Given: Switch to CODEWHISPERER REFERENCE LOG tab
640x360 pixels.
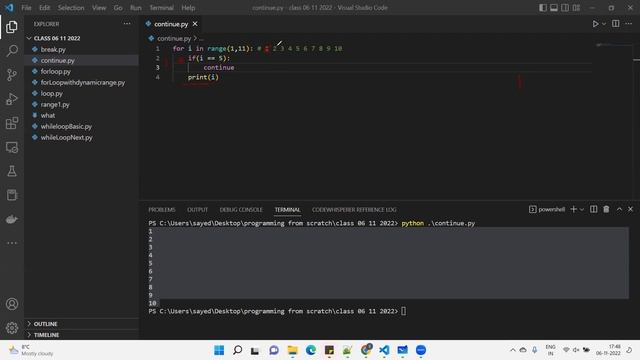Looking at the screenshot, I should 354,209.
